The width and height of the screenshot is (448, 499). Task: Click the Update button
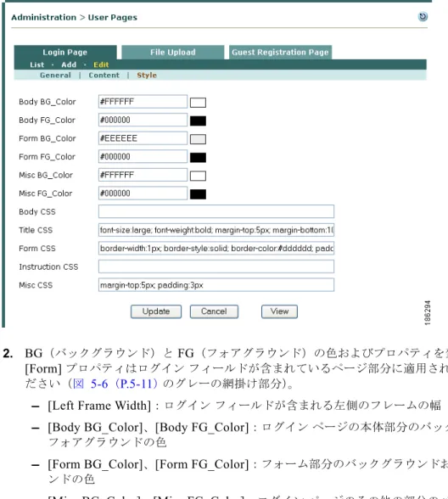(156, 311)
